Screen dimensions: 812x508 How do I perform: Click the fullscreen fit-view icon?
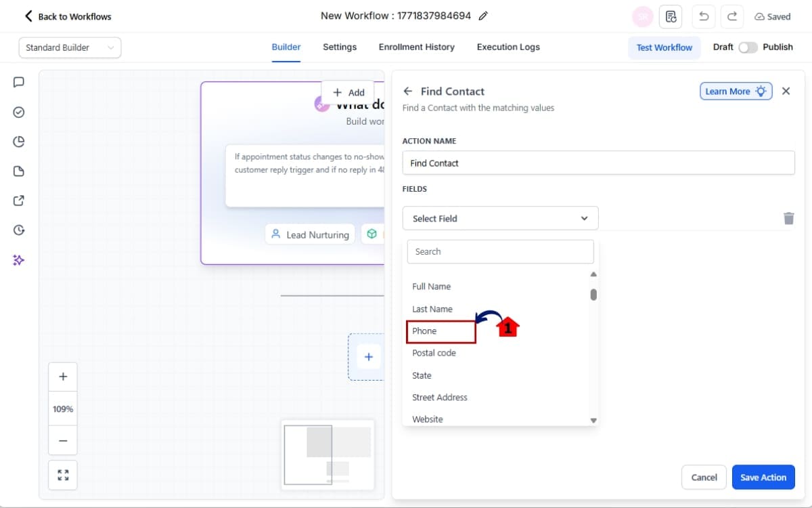(x=63, y=475)
